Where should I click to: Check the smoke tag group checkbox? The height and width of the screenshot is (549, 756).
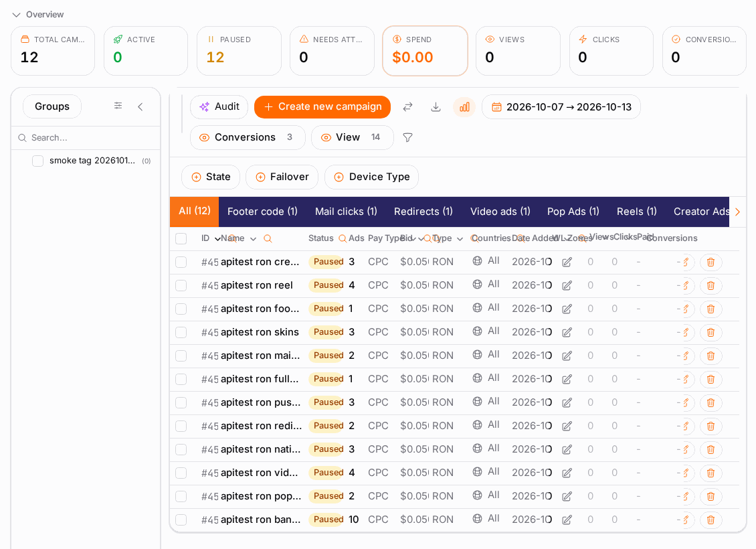click(x=37, y=161)
